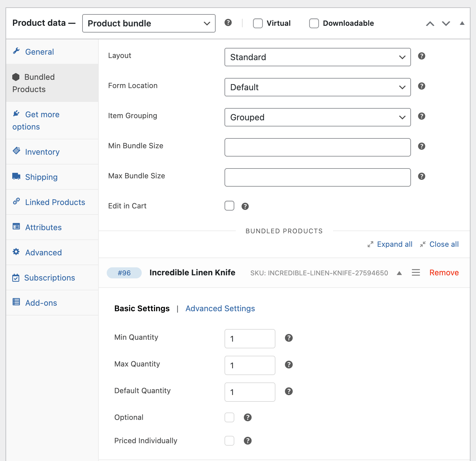This screenshot has width=476, height=461.
Task: Open the Inventory tab
Action: [42, 152]
